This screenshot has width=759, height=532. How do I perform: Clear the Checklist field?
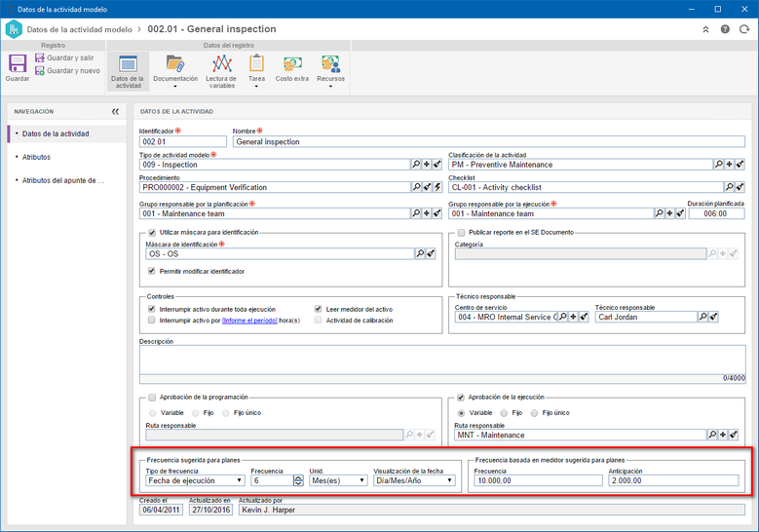[740, 187]
